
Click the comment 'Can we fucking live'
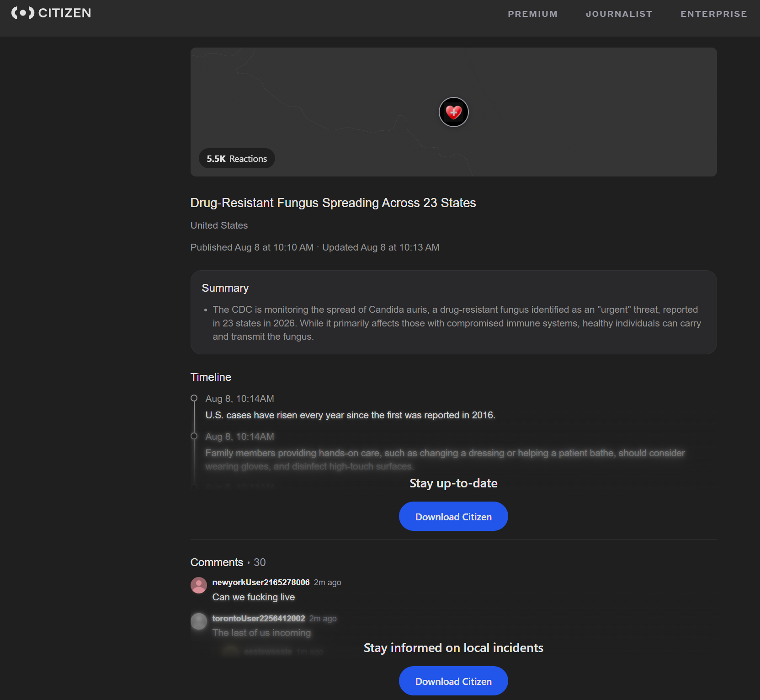point(254,597)
